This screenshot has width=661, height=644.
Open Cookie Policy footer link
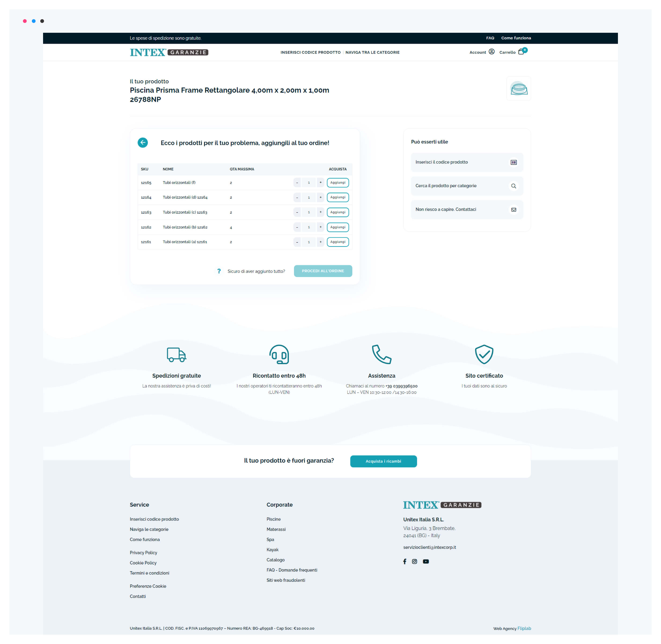click(143, 563)
